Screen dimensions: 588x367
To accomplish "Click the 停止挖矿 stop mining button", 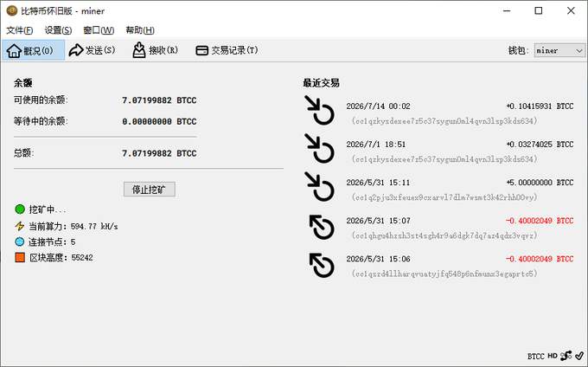I will coord(150,190).
